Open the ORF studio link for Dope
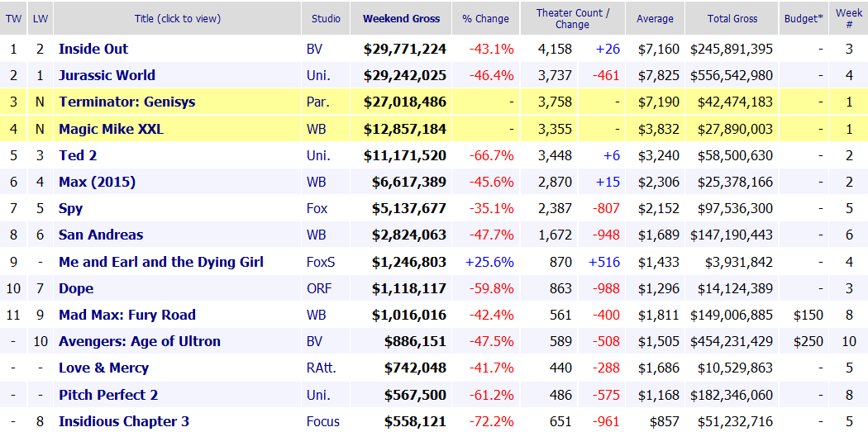This screenshot has height=432, width=868. [x=318, y=289]
